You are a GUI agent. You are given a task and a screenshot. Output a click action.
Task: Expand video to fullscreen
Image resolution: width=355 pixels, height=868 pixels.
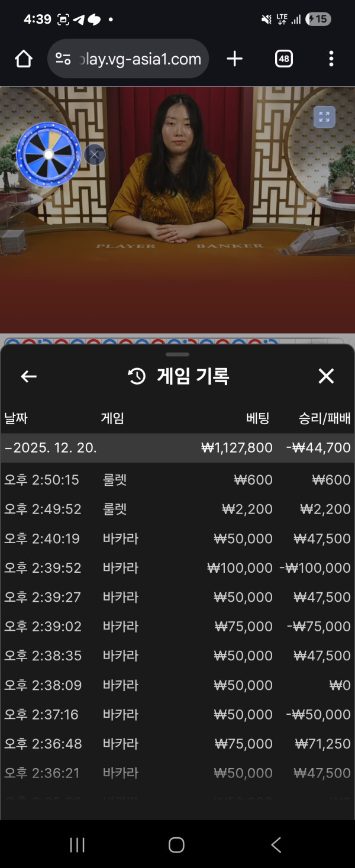point(324,117)
